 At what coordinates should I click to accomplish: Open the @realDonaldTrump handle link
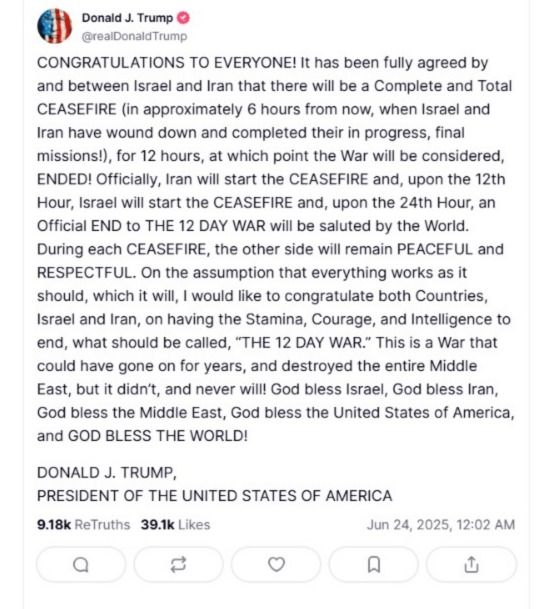(x=134, y=36)
